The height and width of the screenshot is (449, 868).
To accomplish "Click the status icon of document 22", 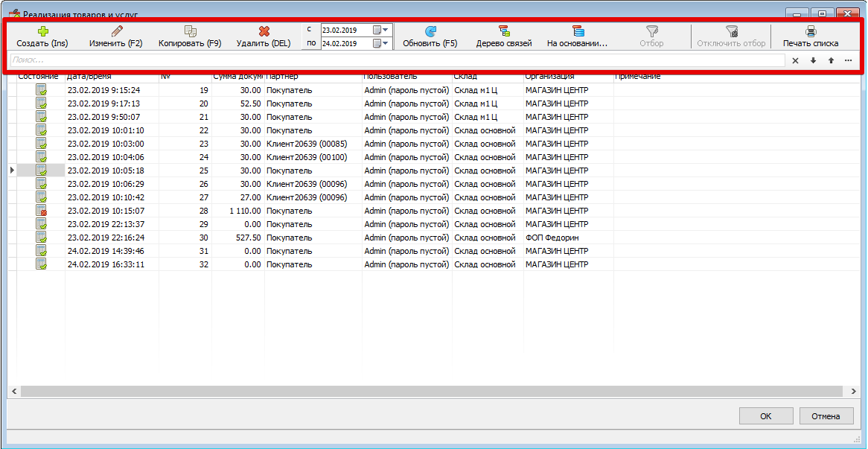I will [x=41, y=130].
